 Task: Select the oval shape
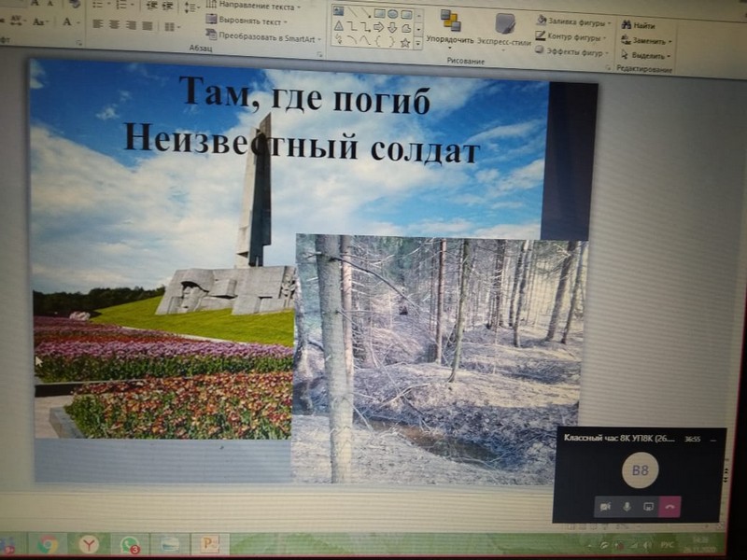(392, 13)
